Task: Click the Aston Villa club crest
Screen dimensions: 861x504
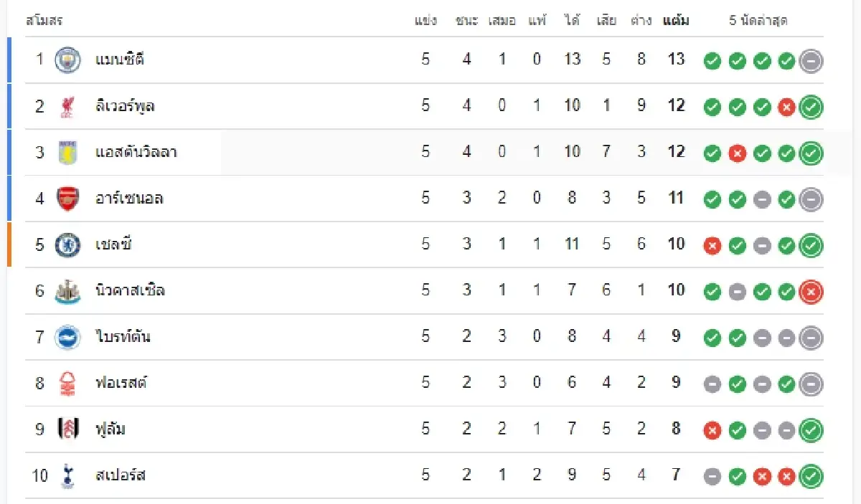Action: [x=67, y=152]
